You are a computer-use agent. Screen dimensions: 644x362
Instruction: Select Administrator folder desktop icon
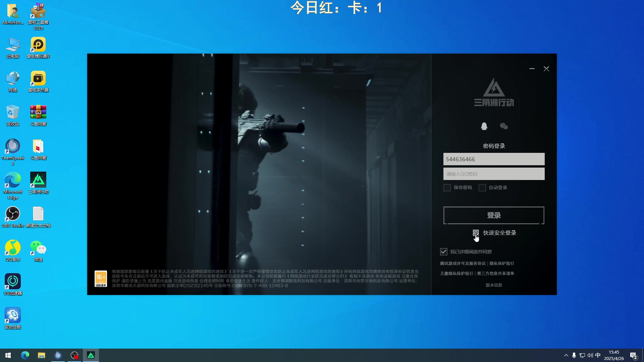13,14
